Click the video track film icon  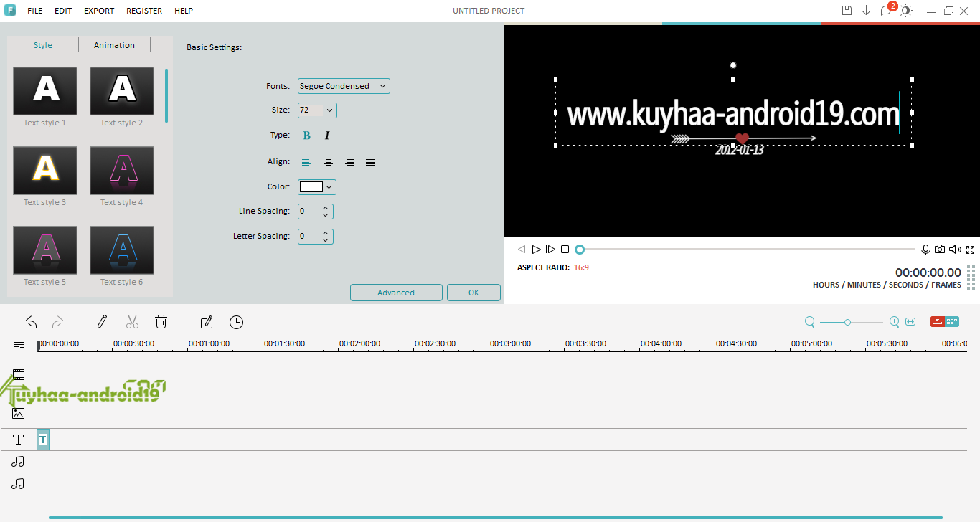[19, 374]
